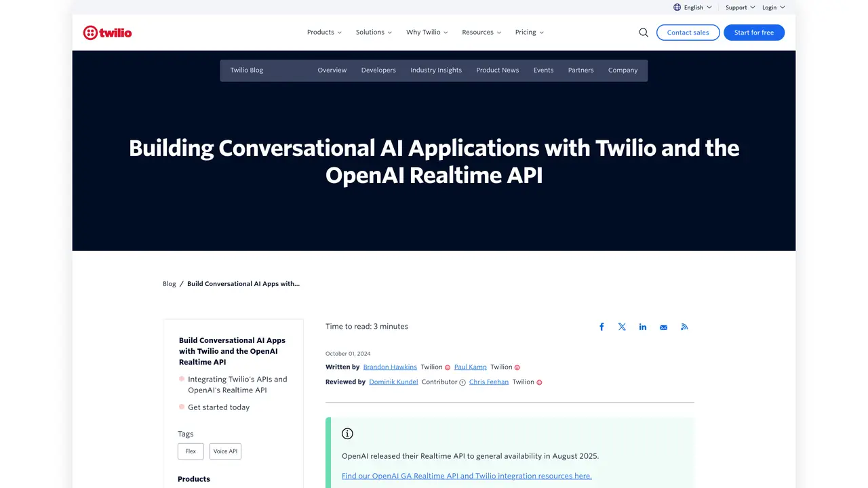
Task: Open Industry Insights blog section
Action: point(436,70)
